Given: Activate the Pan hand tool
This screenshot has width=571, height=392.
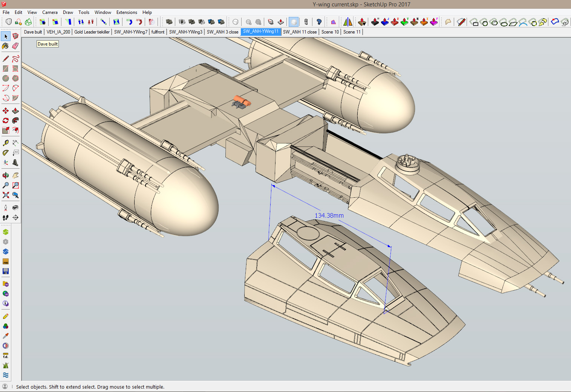Looking at the screenshot, I should 15,175.
